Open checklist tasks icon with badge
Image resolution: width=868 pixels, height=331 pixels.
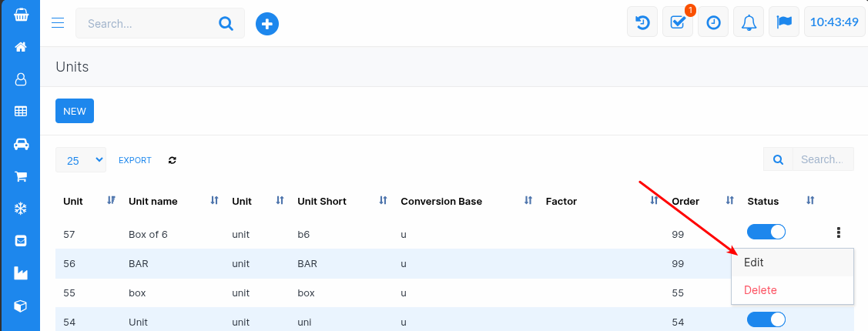pyautogui.click(x=678, y=22)
